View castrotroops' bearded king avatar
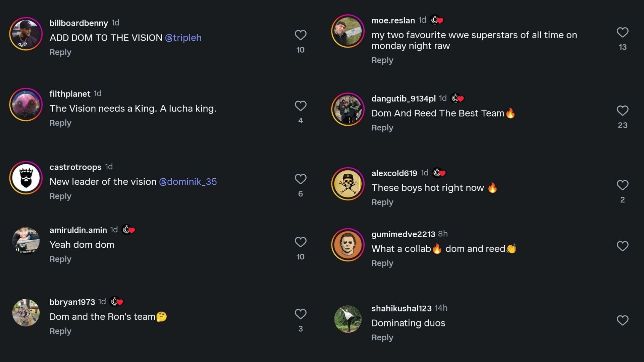 tap(26, 178)
